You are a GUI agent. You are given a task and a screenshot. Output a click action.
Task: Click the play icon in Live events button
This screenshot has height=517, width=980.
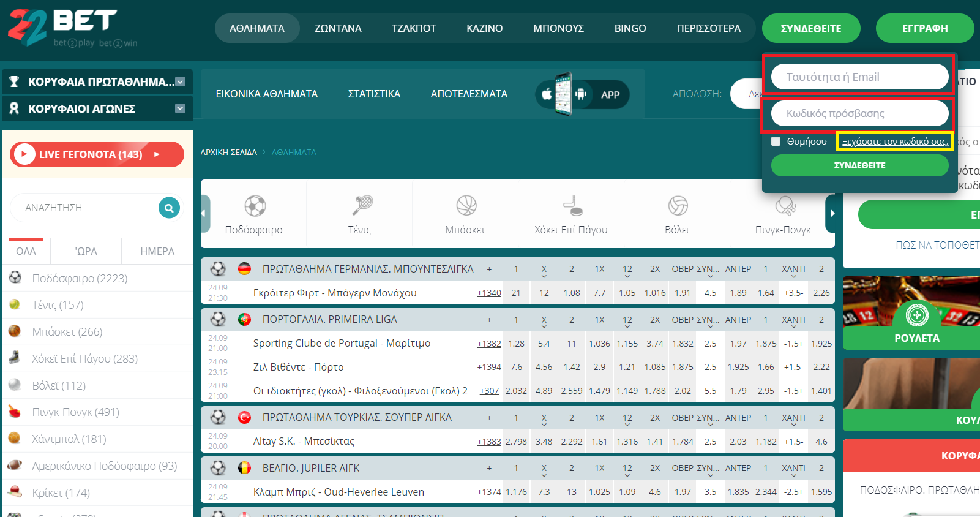(24, 154)
